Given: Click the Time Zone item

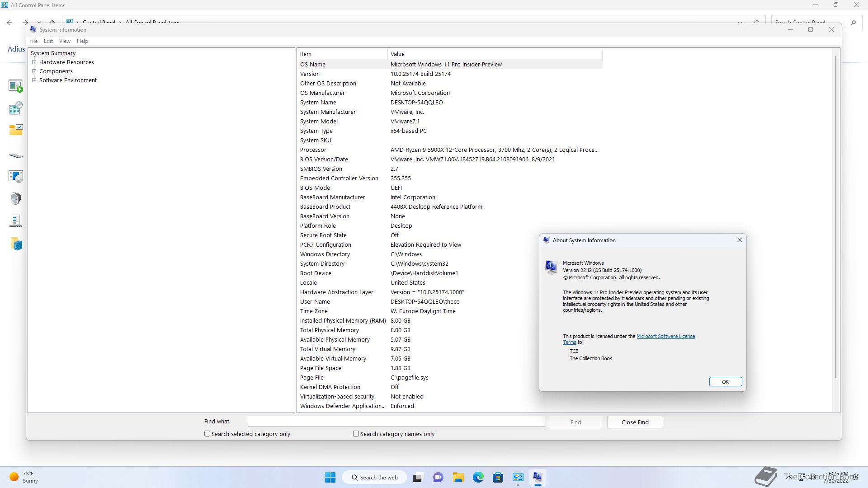Looking at the screenshot, I should coord(314,311).
